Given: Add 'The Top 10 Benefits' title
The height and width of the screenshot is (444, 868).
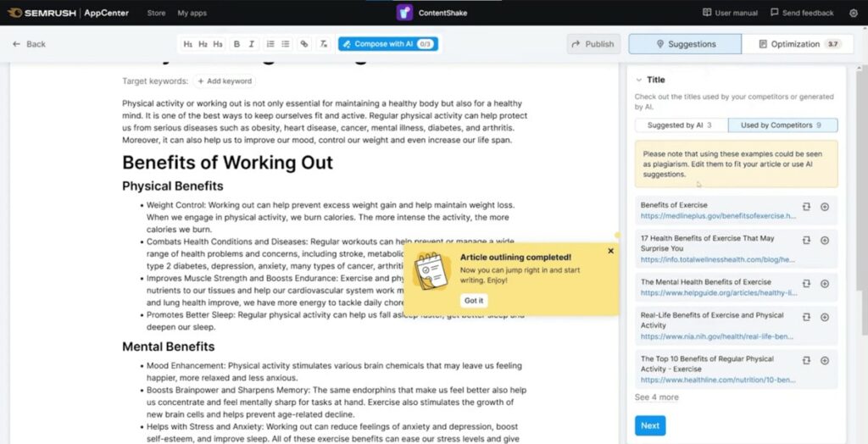Looking at the screenshot, I should click(x=824, y=360).
